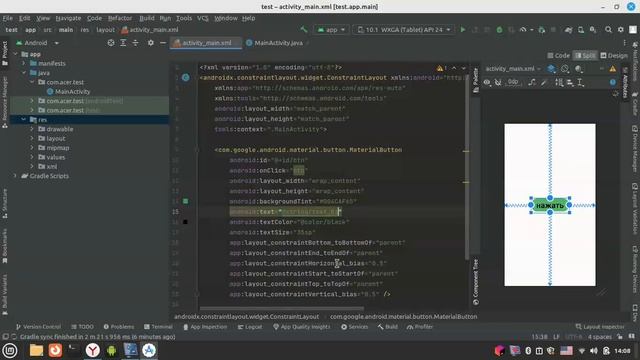Image resolution: width=640 pixels, height=360 pixels.
Task: Click Sync Project with Gradle Files icon
Action: pyautogui.click(x=568, y=30)
